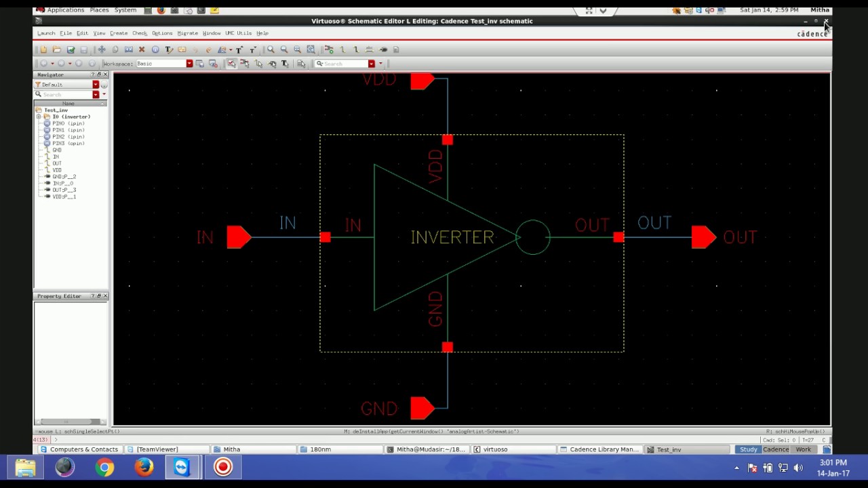This screenshot has width=868, height=488.
Task: Open the Navigator search dropdown arrow
Action: pyautogui.click(x=96, y=95)
